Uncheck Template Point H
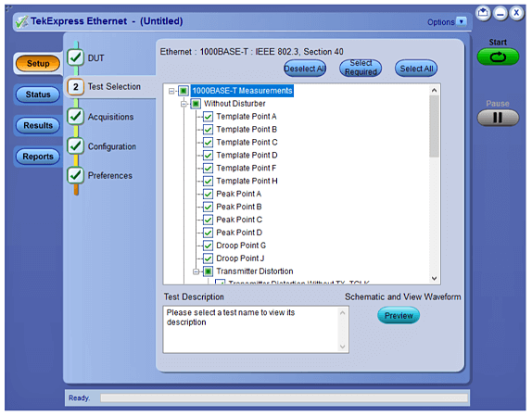Viewport: 532px width, 416px height. 208,181
